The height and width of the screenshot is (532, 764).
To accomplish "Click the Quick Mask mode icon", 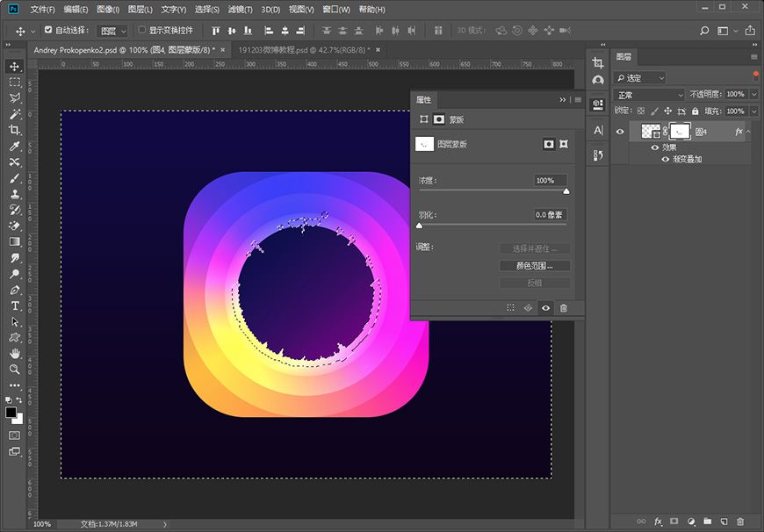I will (15, 435).
